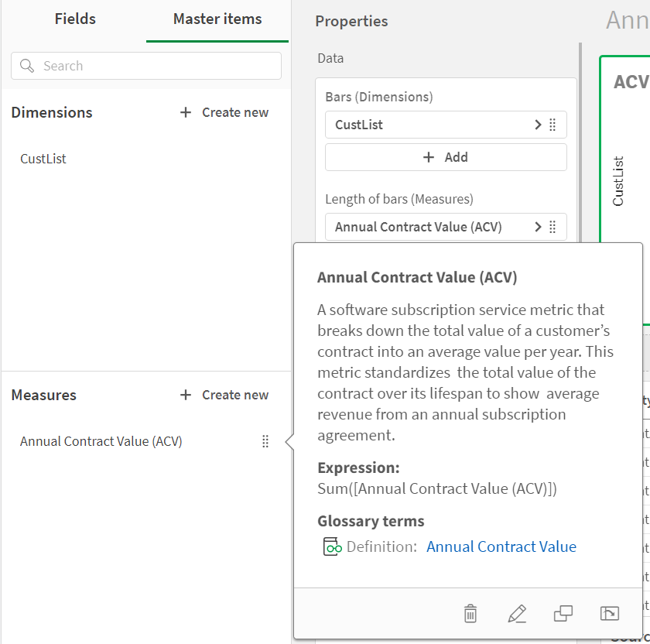Add another bar dimension
650x644 pixels.
tap(446, 157)
